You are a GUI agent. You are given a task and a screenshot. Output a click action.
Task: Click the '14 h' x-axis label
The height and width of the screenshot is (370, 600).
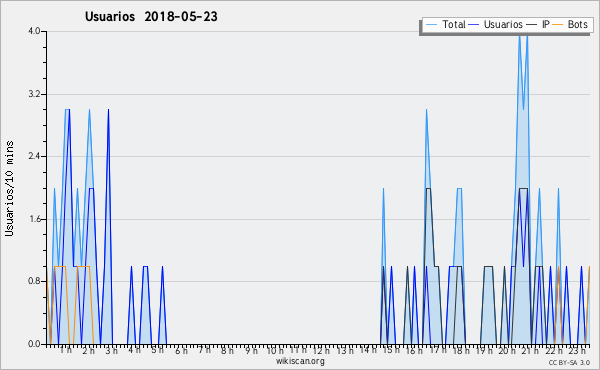[x=368, y=350]
